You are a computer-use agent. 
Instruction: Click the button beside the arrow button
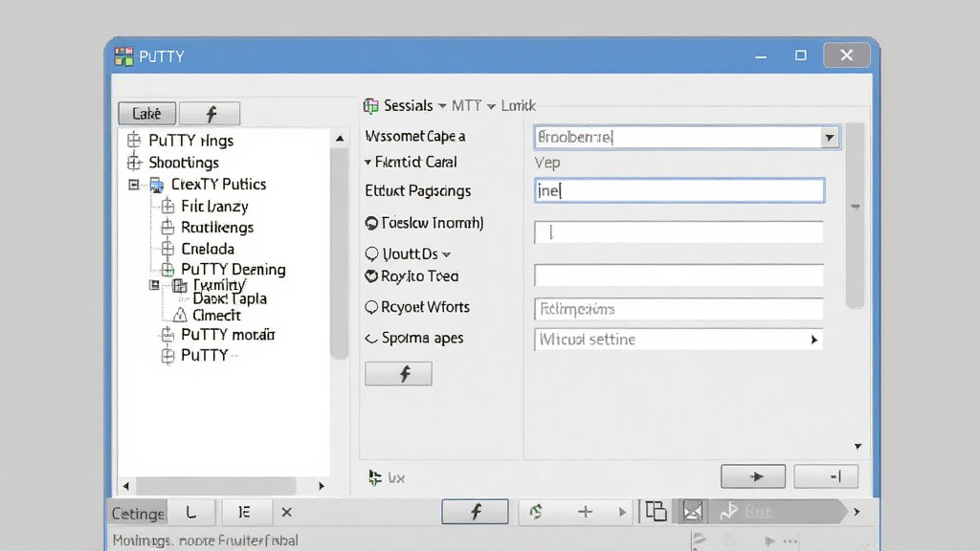pyautogui.click(x=826, y=476)
